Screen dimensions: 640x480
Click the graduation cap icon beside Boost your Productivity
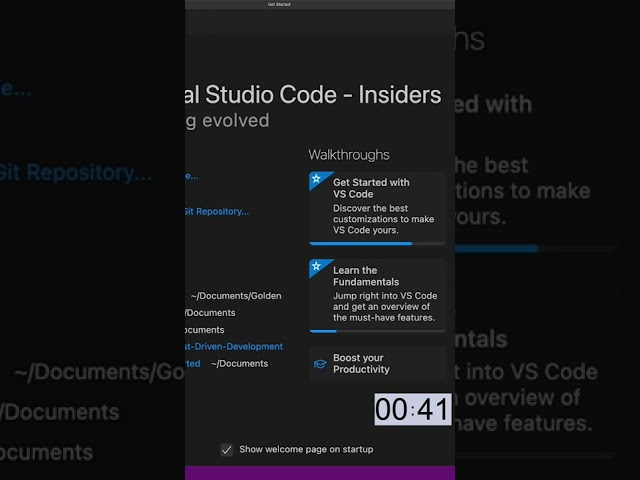coord(320,364)
